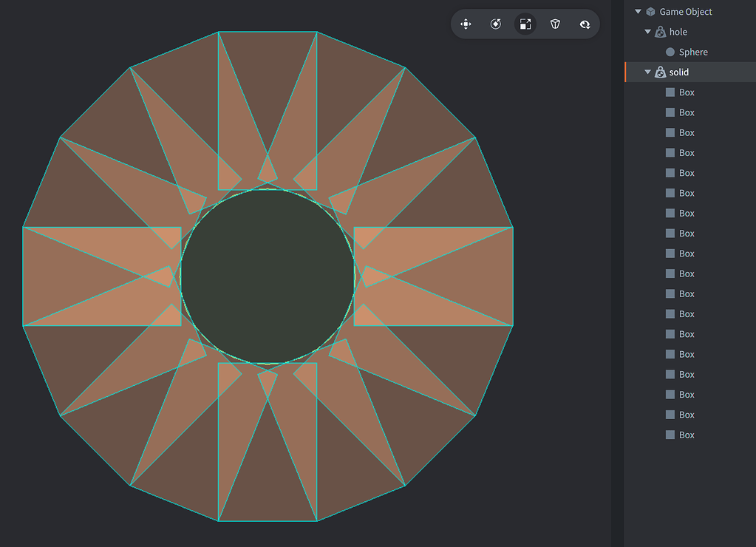Collapse the Game Object tree node
756x547 pixels.
[637, 11]
